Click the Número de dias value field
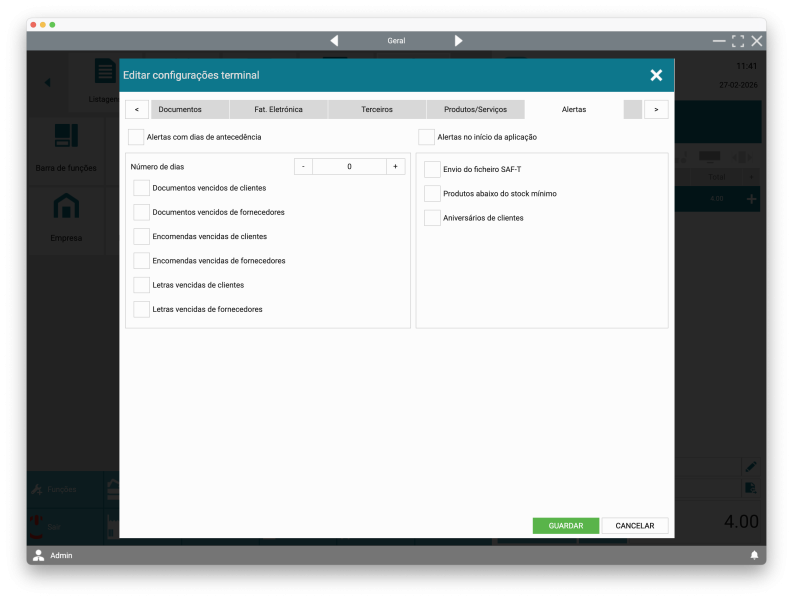The image size is (793, 600). tap(349, 167)
